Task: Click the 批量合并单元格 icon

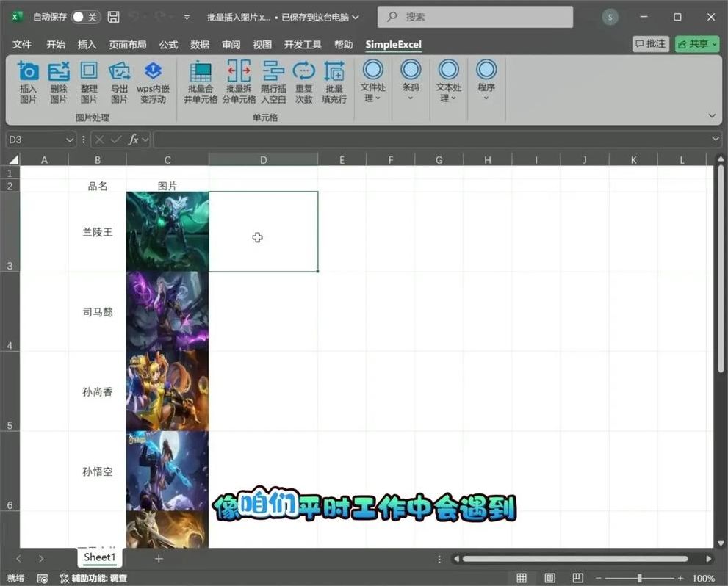Action: (x=201, y=82)
